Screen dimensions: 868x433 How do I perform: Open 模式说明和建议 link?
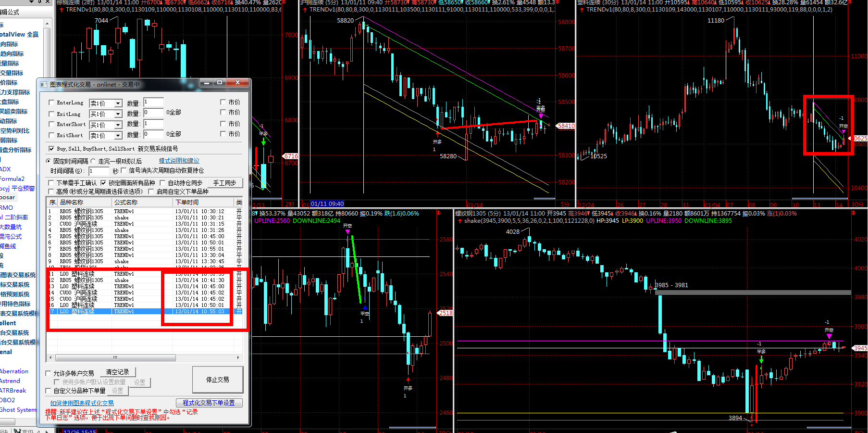(x=179, y=161)
